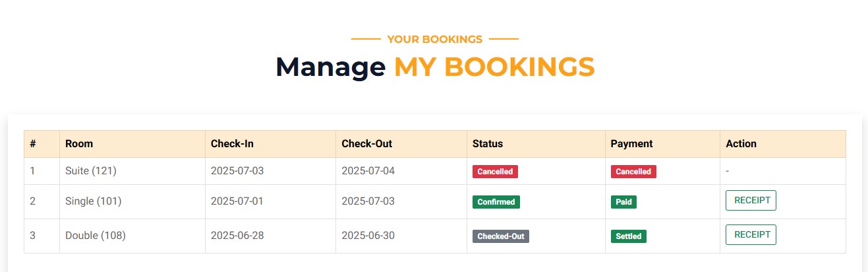Select the Suite (121) room cell

(91, 171)
